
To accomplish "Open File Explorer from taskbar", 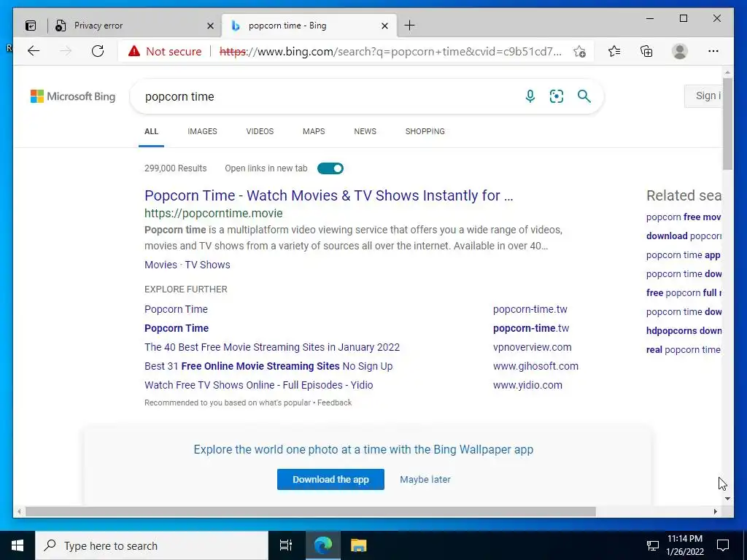I will pos(358,545).
